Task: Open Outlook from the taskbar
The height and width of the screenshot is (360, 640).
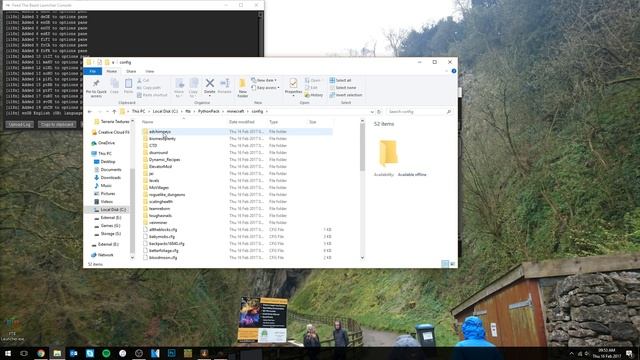Action: pyautogui.click(x=73, y=353)
